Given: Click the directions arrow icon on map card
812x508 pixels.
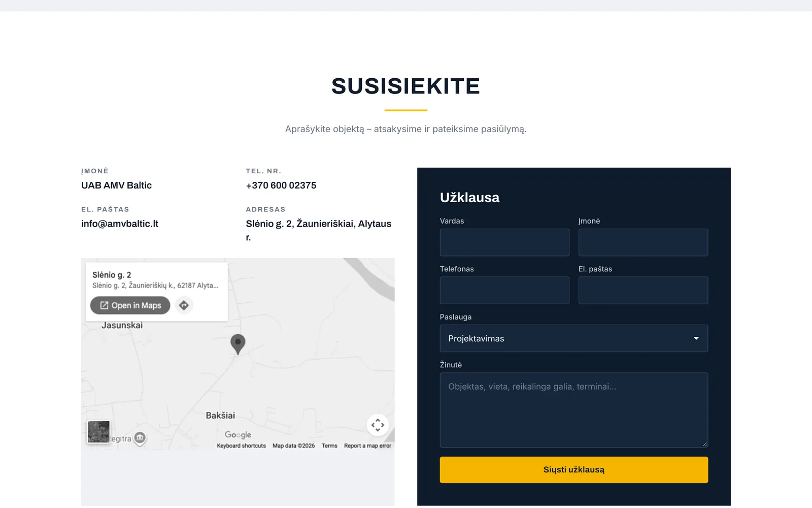Looking at the screenshot, I should tap(184, 305).
